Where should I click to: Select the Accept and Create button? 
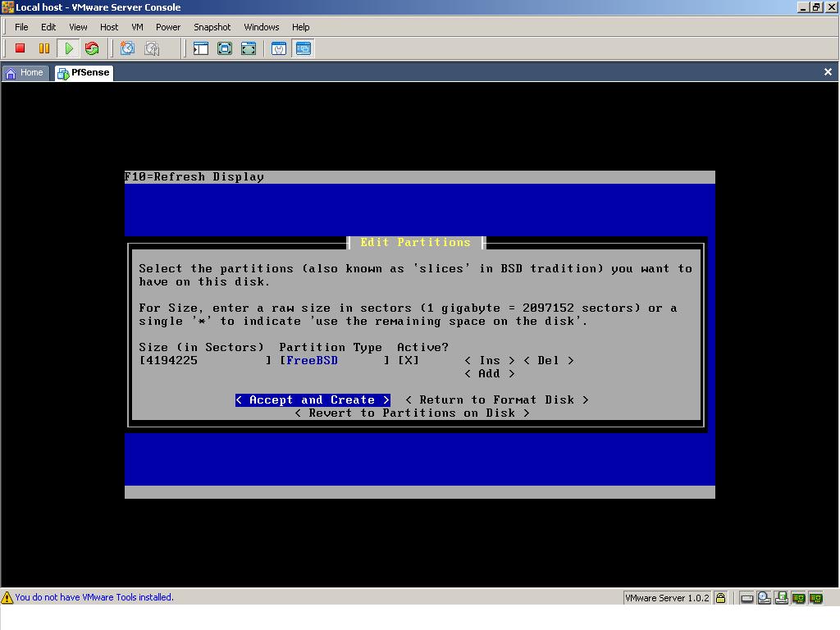click(313, 400)
